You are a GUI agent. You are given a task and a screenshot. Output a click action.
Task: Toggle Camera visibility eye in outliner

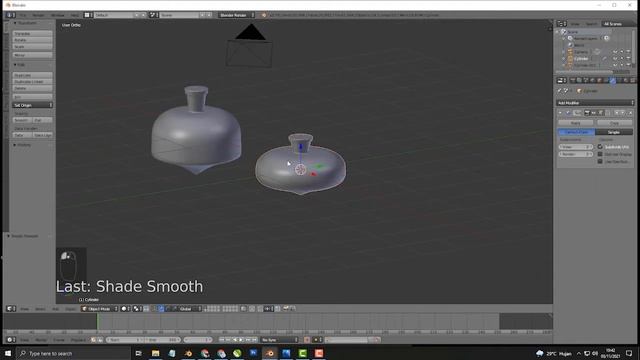(615, 52)
